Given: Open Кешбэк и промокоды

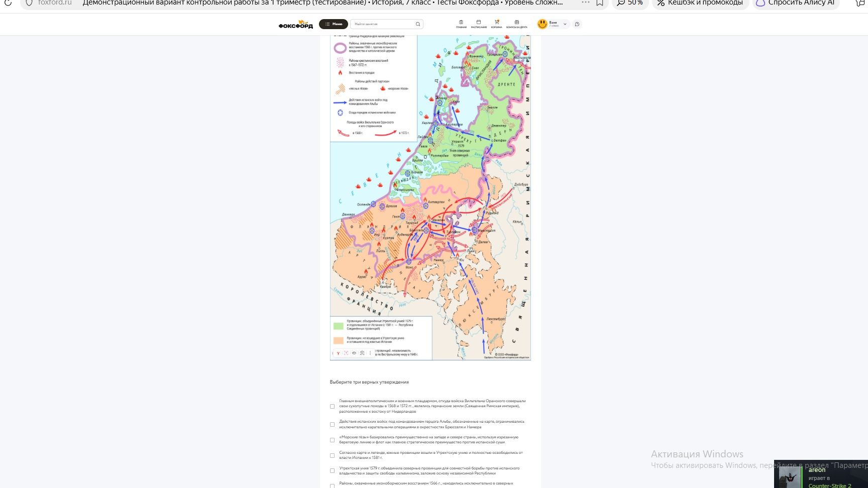Looking at the screenshot, I should point(700,3).
